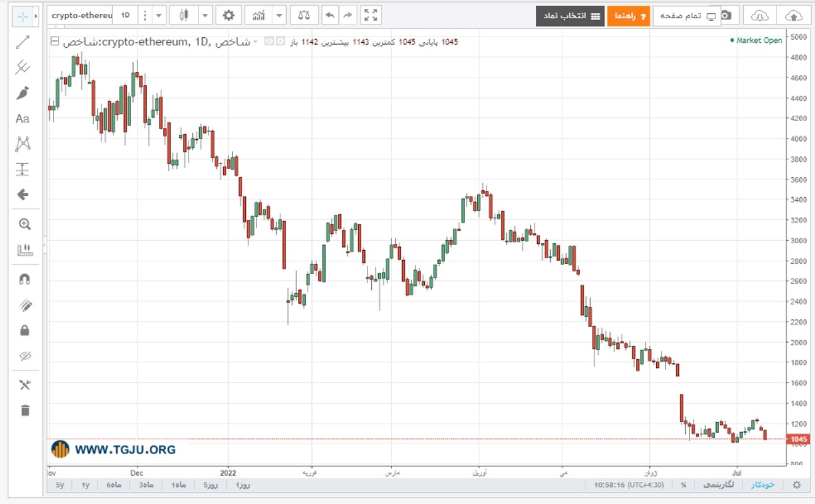The image size is (815, 504).
Task: Select the 5y time range
Action: click(60, 485)
